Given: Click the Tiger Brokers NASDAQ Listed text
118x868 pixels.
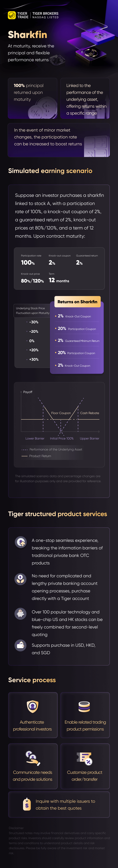Looking at the screenshot, I should pos(45,15).
